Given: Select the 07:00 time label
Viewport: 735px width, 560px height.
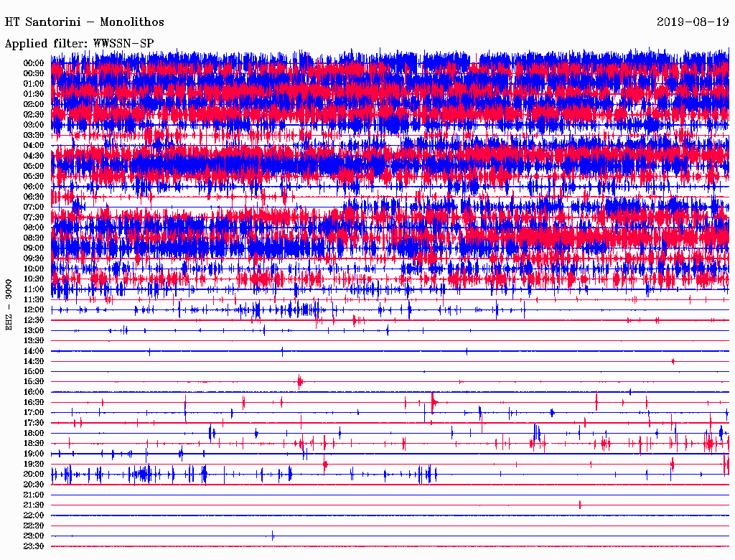Looking at the screenshot, I should [x=34, y=207].
